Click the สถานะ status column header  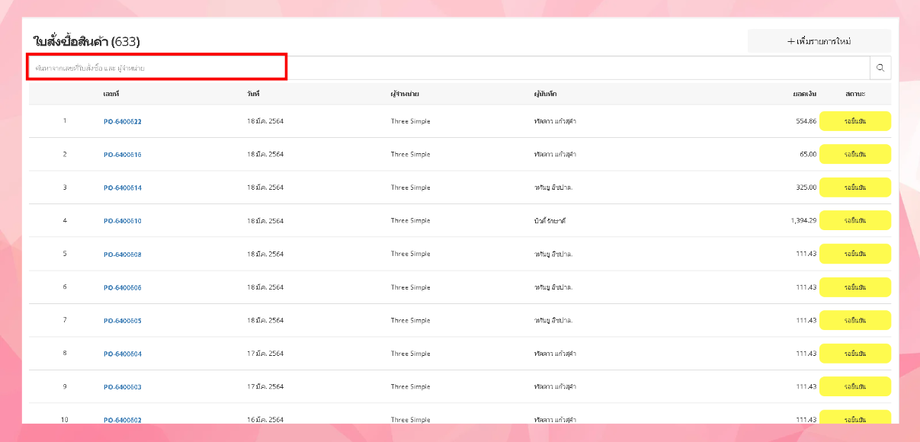pos(855,94)
